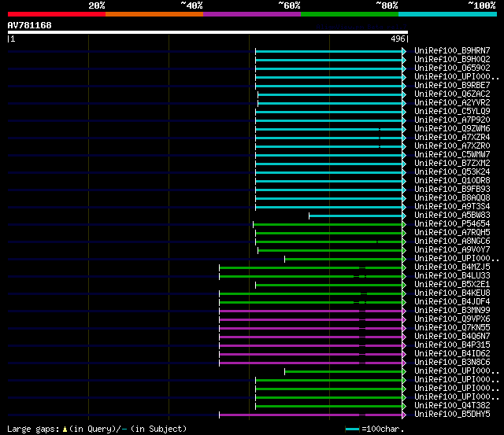Click the arrowhead ending the B9H0Q2 alignment
The height and width of the screenshot is (435, 504).
(404, 60)
